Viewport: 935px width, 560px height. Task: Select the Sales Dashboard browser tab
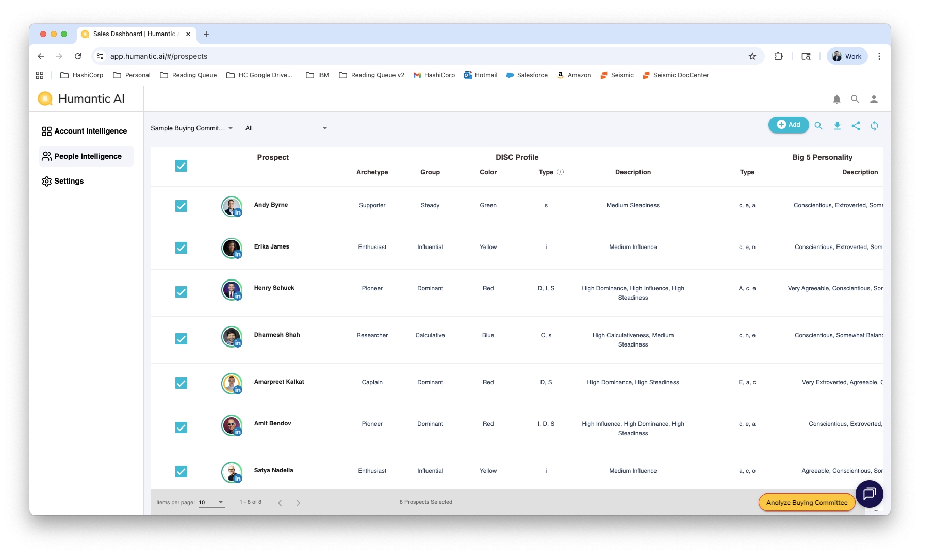(x=135, y=34)
